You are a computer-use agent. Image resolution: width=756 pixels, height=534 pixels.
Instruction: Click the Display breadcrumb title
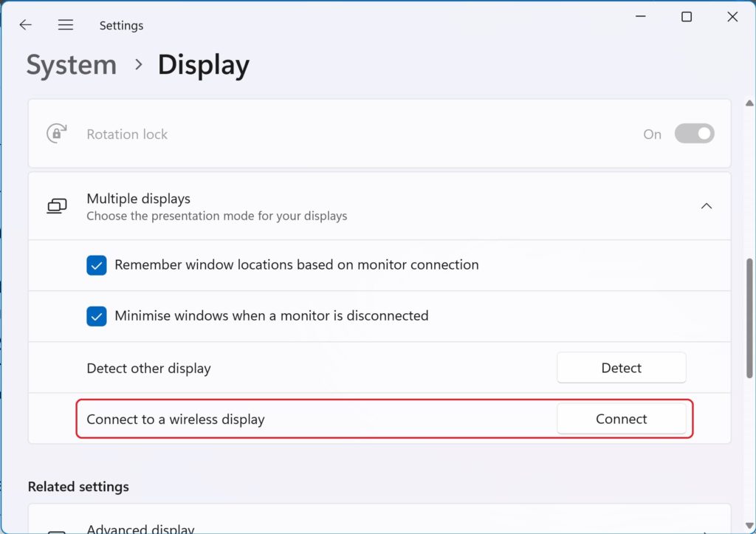click(204, 65)
